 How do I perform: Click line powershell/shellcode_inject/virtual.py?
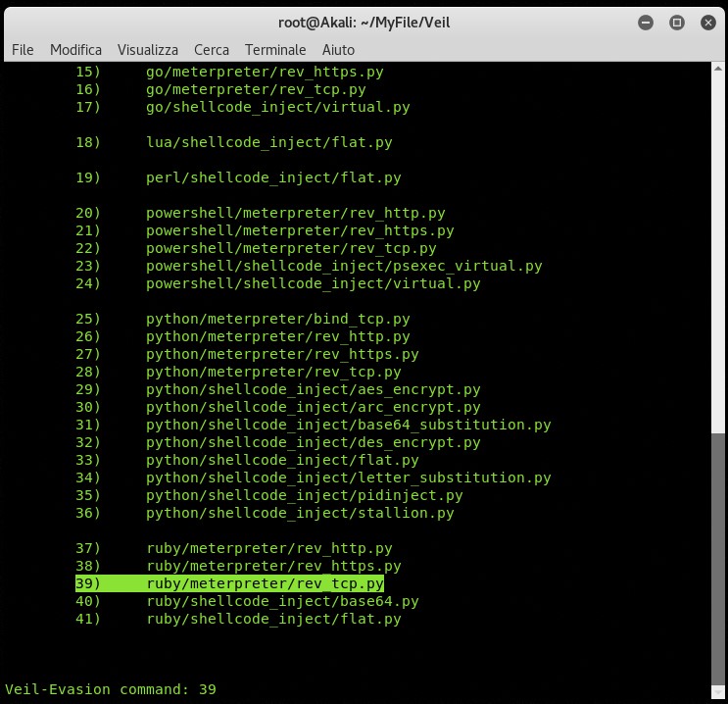click(x=313, y=284)
